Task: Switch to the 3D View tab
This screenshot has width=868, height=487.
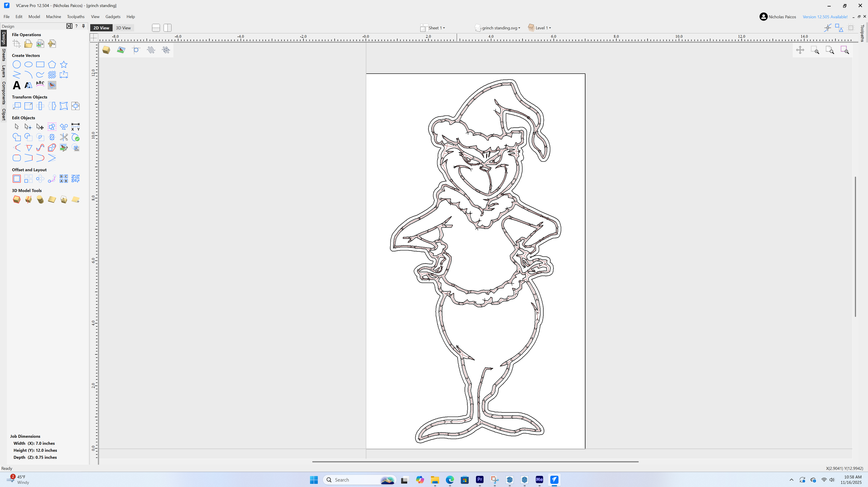Action: (x=123, y=28)
